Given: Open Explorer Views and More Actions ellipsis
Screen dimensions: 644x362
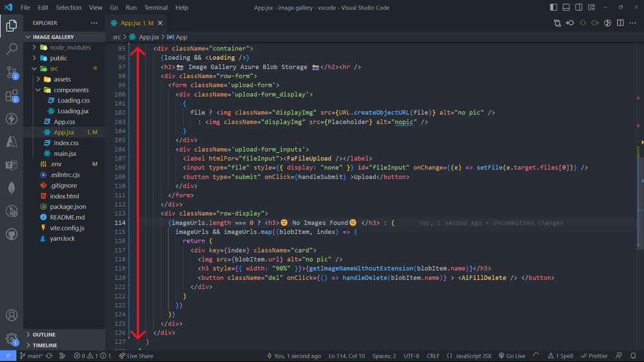Looking at the screenshot, I should tap(94, 23).
